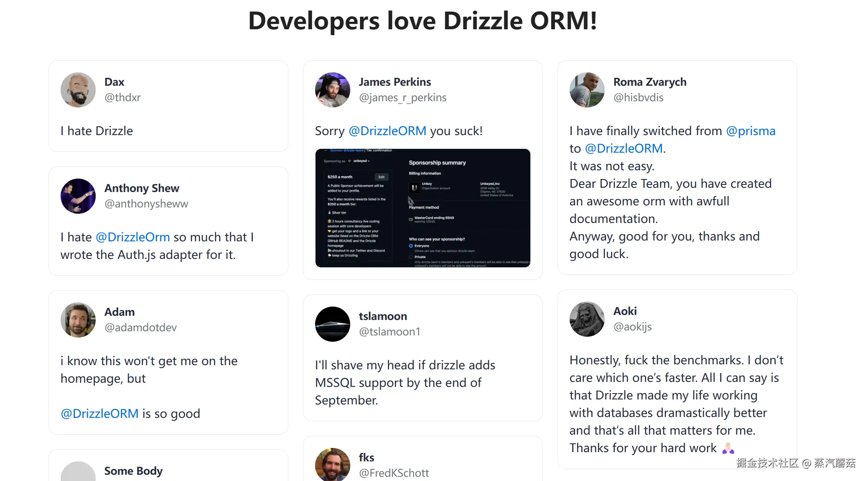The height and width of the screenshot is (481, 868).
Task: Open the @james_r_perkins handle
Action: (402, 97)
